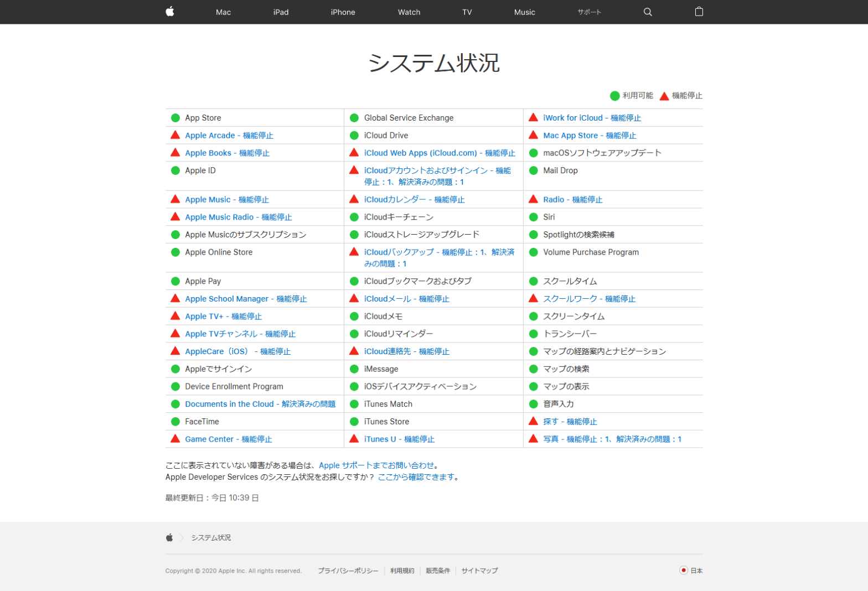Screen dimensions: 868x591
Task: Go to the iPhone navigation item
Action: pos(343,12)
